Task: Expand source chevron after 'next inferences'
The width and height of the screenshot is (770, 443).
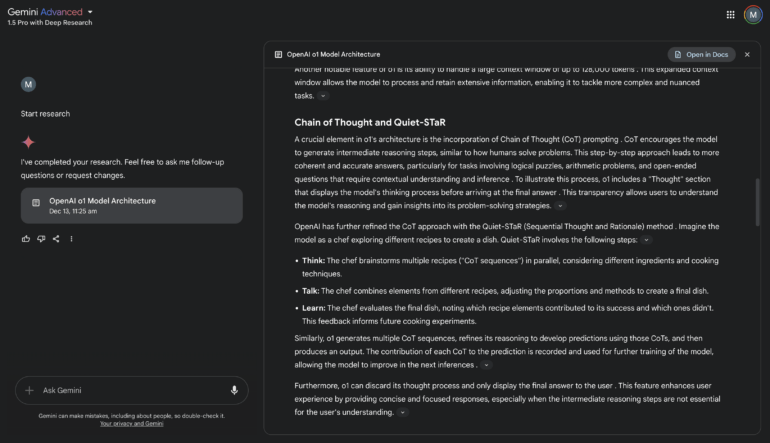Action: [x=486, y=365]
